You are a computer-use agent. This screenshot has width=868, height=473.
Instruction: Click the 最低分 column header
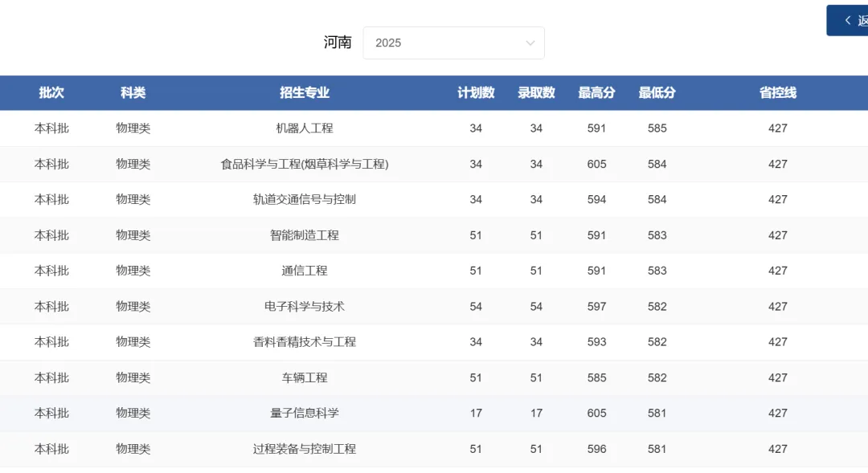coord(657,93)
